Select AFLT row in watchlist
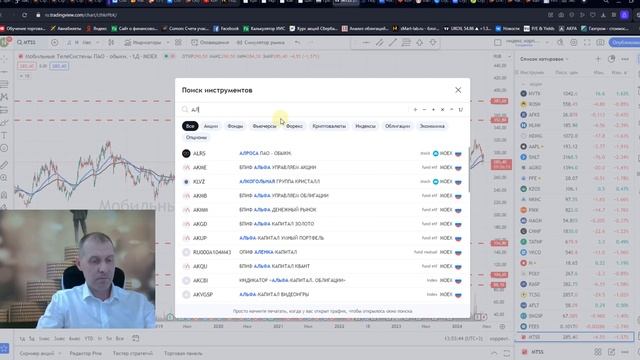 (x=576, y=305)
